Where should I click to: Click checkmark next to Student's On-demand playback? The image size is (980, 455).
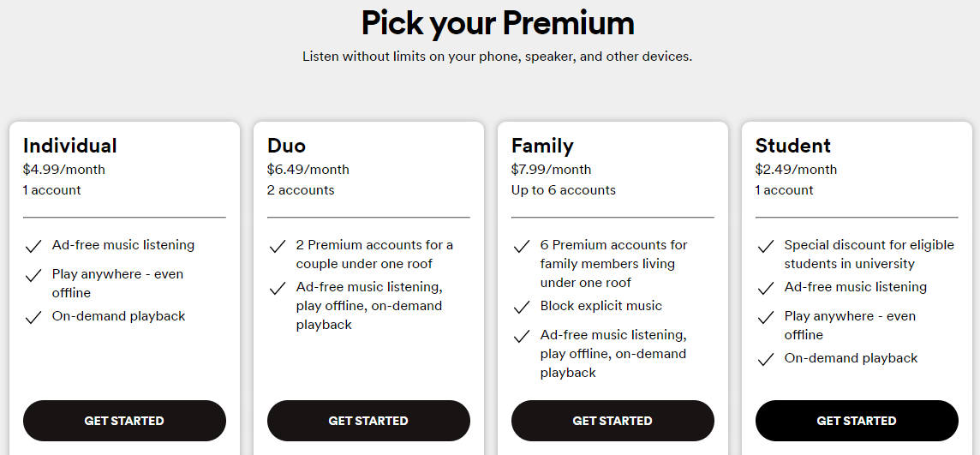tap(766, 360)
